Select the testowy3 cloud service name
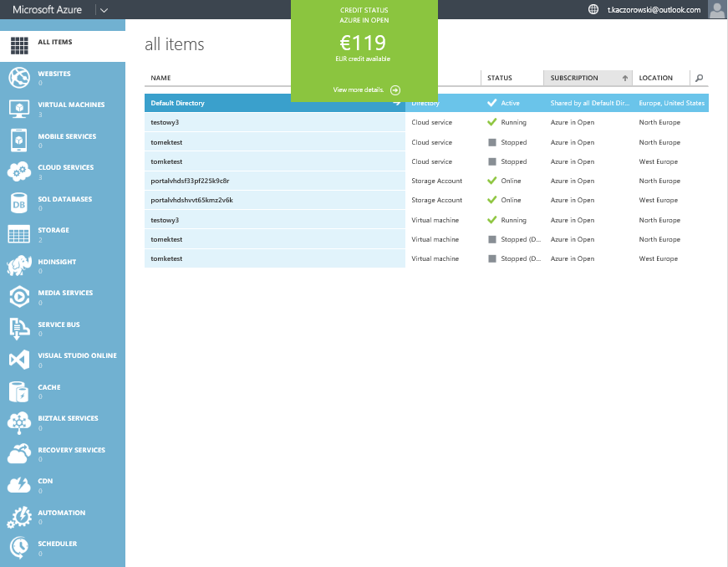This screenshot has height=567, width=728. (165, 123)
